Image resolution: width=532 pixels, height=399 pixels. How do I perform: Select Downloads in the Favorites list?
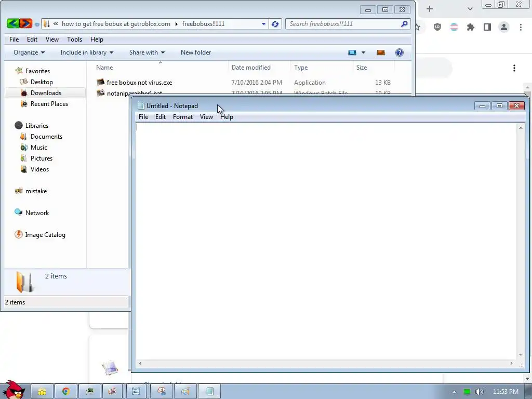coord(46,93)
